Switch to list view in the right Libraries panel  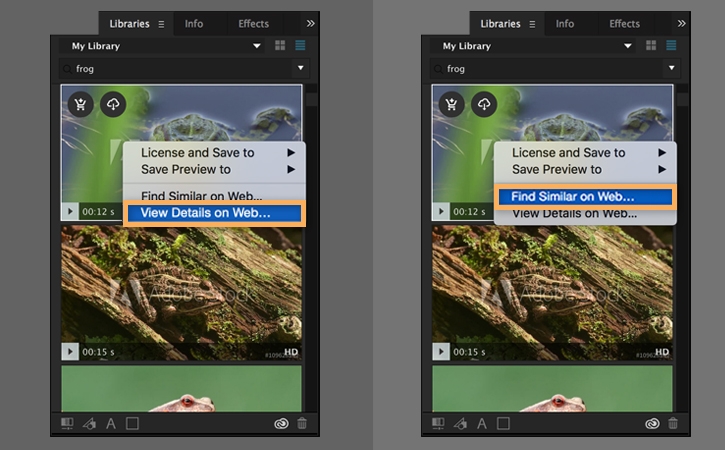pos(671,46)
